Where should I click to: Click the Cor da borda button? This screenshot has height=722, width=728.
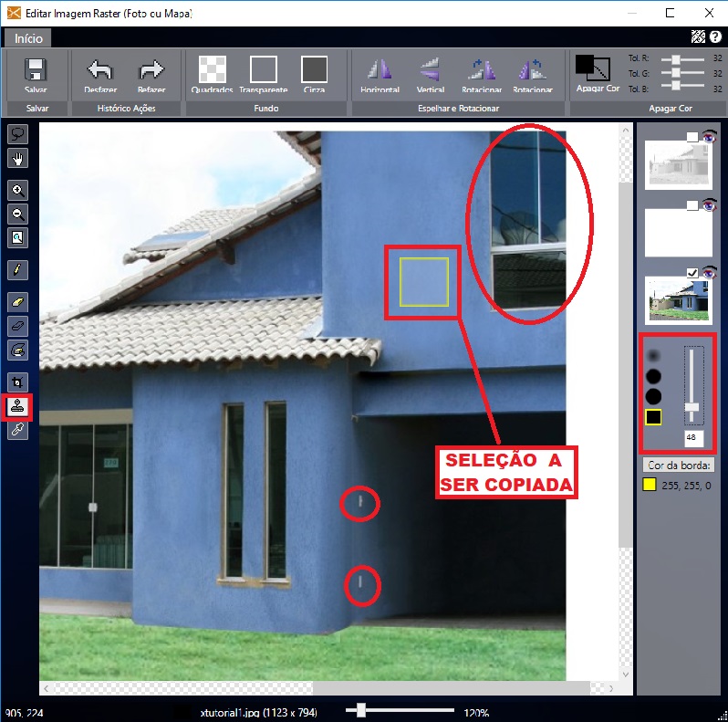coord(678,466)
